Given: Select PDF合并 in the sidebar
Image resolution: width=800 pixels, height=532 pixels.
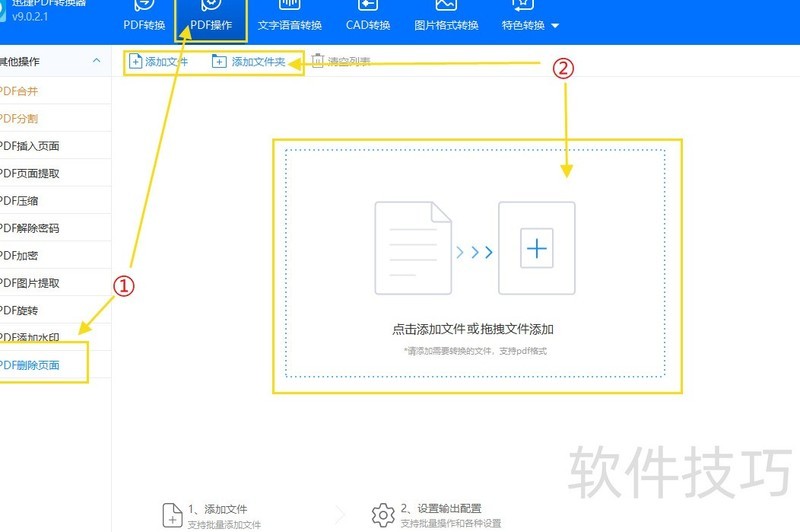Looking at the screenshot, I should point(55,91).
